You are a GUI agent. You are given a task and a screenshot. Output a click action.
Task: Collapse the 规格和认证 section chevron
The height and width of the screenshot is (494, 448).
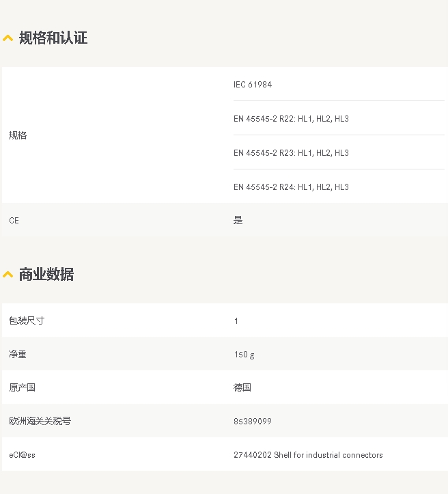[8, 38]
